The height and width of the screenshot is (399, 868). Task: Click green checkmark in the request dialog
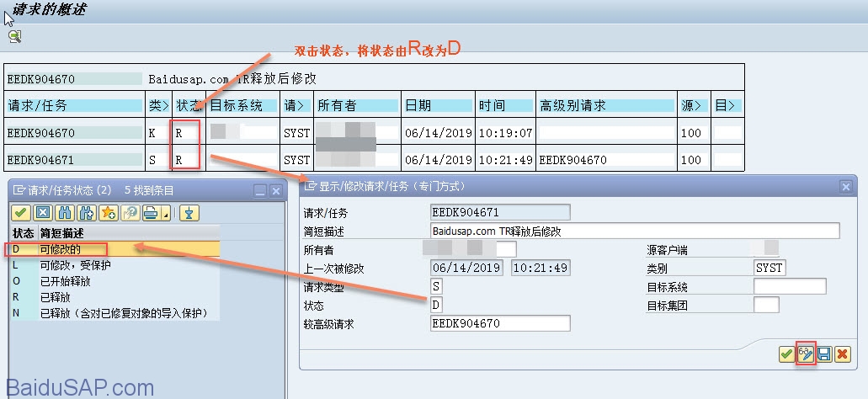[786, 354]
